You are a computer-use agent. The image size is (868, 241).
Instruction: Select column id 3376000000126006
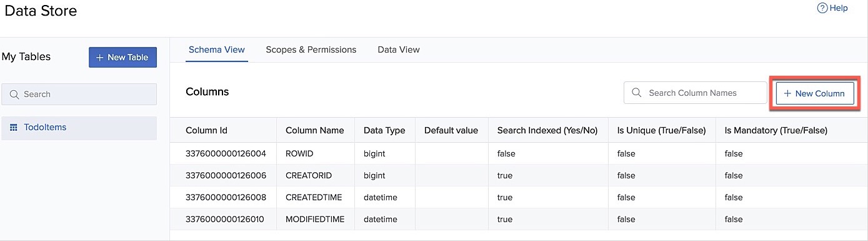pos(226,175)
